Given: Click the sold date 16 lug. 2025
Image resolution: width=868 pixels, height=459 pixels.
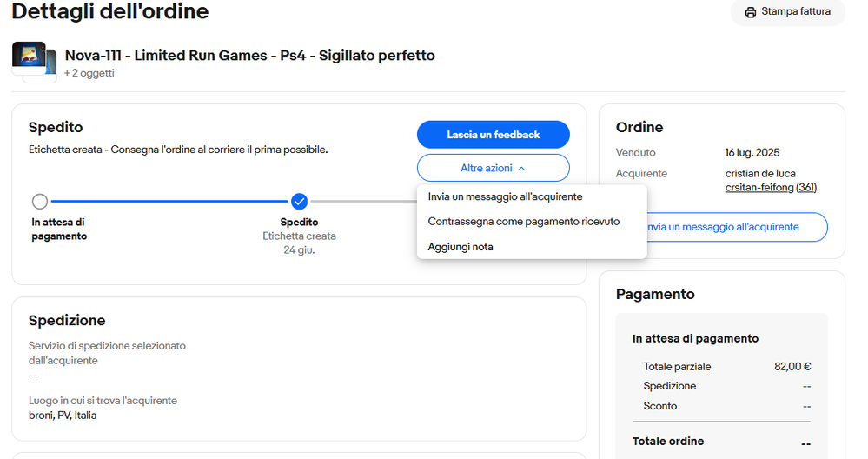Looking at the screenshot, I should (x=752, y=153).
